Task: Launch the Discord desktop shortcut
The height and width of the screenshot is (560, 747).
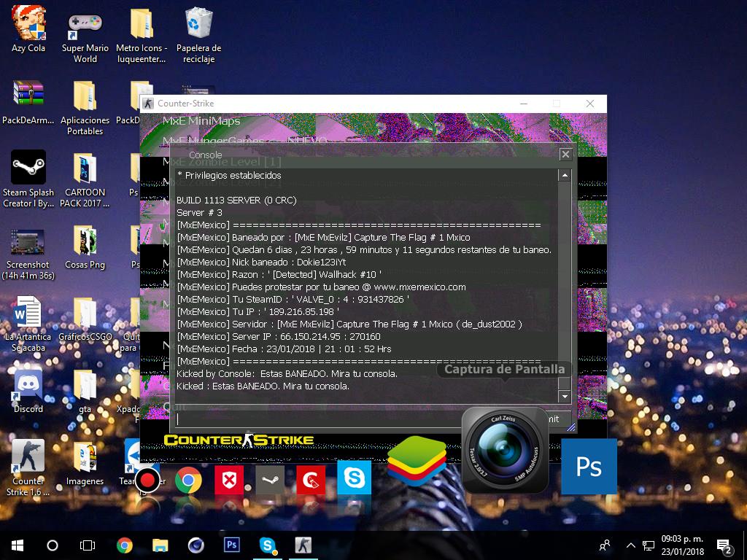Action: coord(28,391)
